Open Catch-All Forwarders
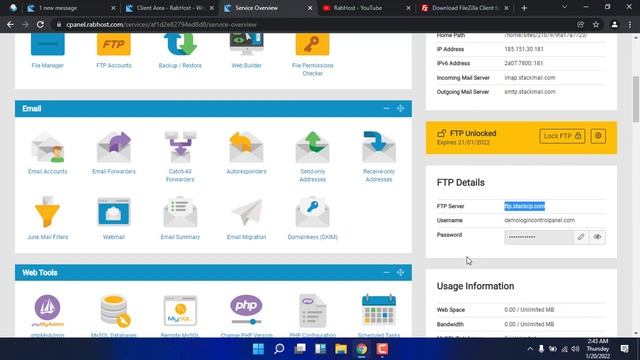The image size is (640, 360). click(180, 157)
